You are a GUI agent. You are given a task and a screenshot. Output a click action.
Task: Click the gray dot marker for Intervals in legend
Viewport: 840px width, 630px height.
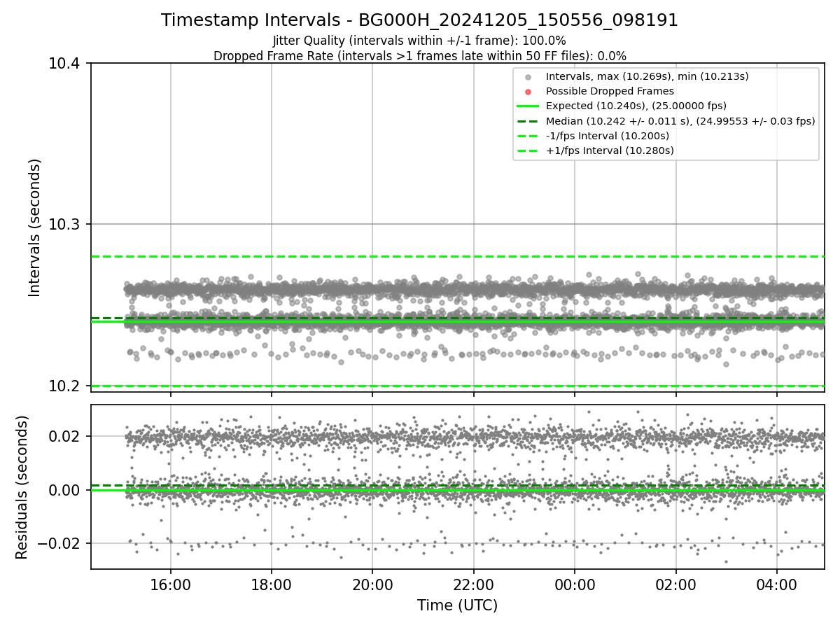(528, 77)
